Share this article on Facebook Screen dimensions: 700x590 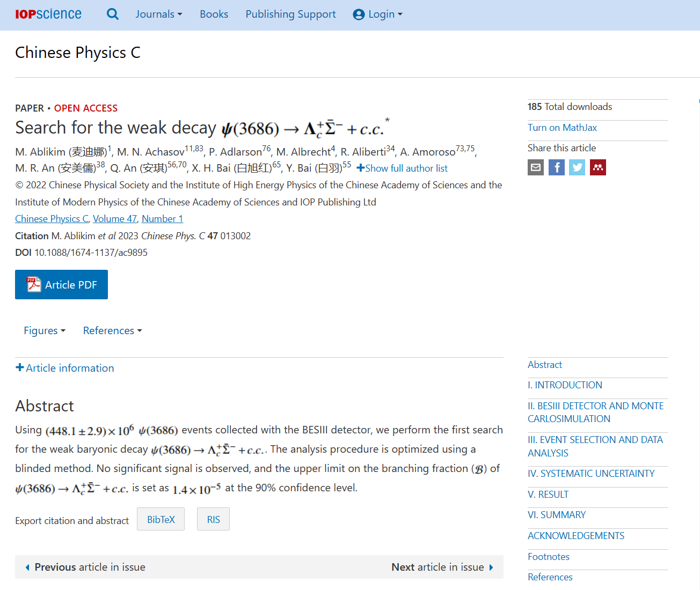[556, 168]
